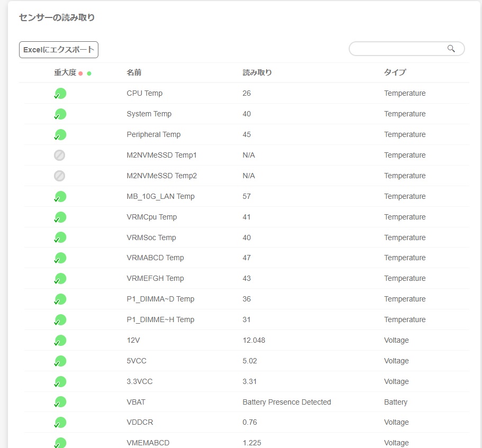The image size is (482, 448).
Task: Click the green status icon beside VBAT
Action: 60,403
